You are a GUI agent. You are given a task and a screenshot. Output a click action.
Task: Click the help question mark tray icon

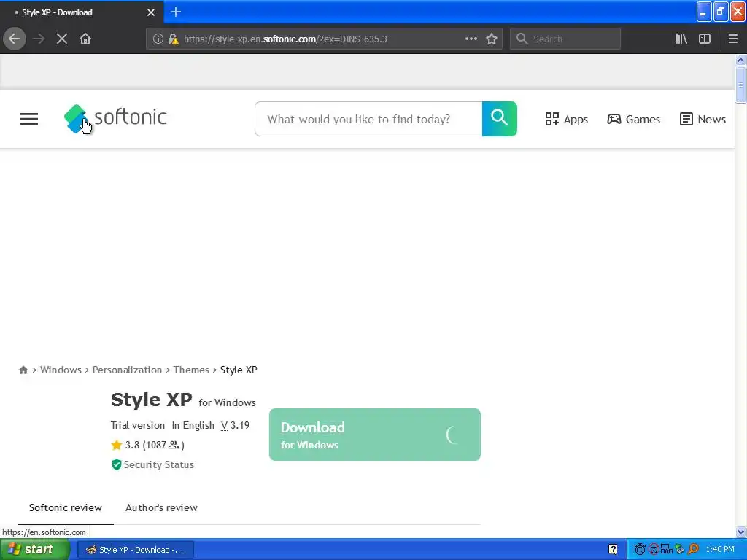(x=613, y=550)
